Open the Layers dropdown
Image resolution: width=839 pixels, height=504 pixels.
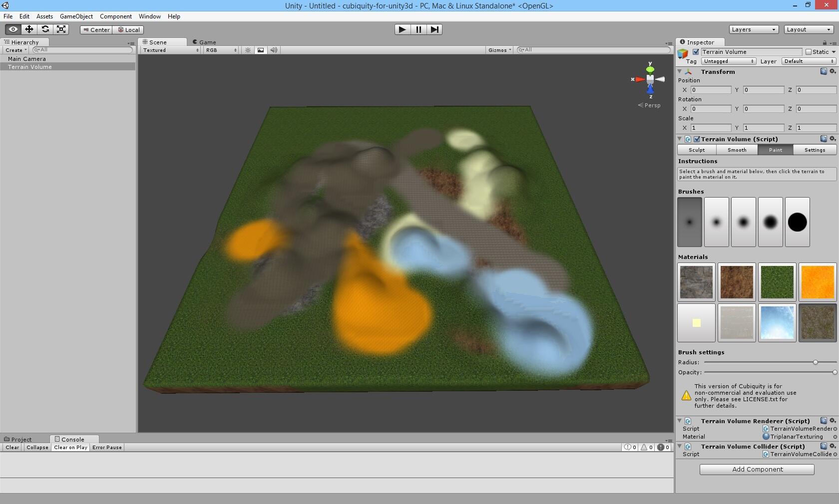[x=754, y=29]
